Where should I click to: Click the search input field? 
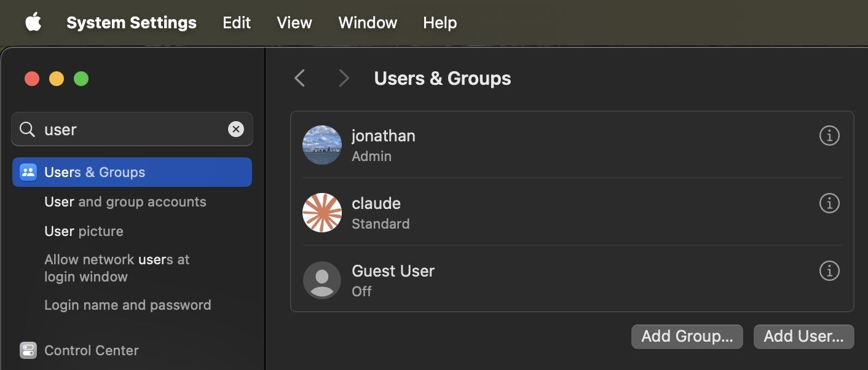click(132, 129)
